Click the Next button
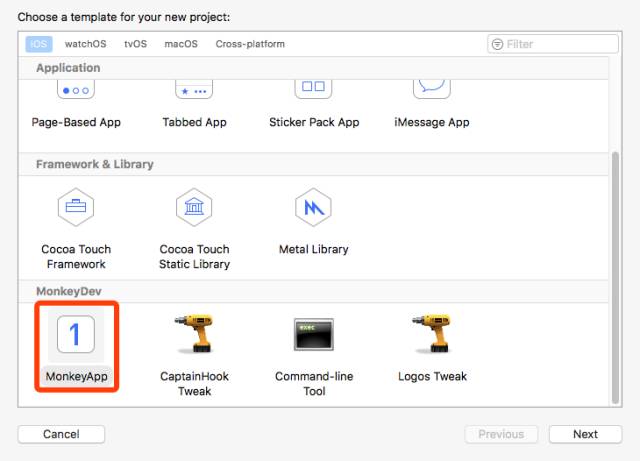The height and width of the screenshot is (461, 640). coord(585,434)
